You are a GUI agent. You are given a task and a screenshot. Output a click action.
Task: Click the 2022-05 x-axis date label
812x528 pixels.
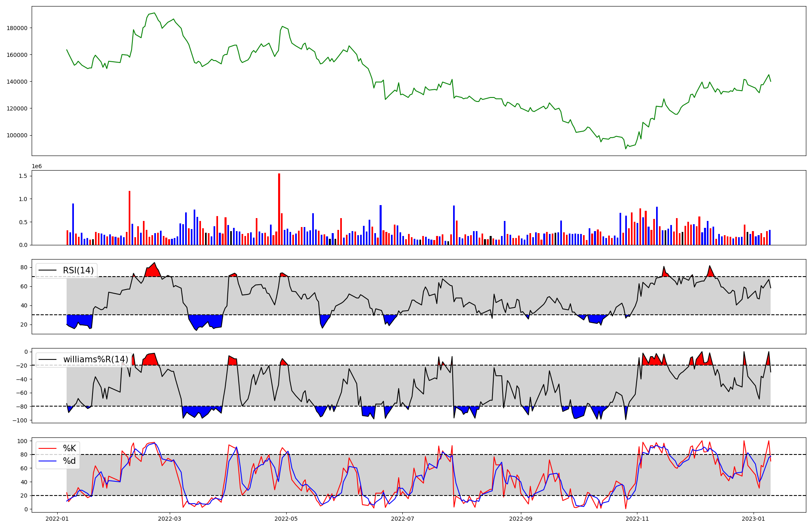pyautogui.click(x=286, y=518)
